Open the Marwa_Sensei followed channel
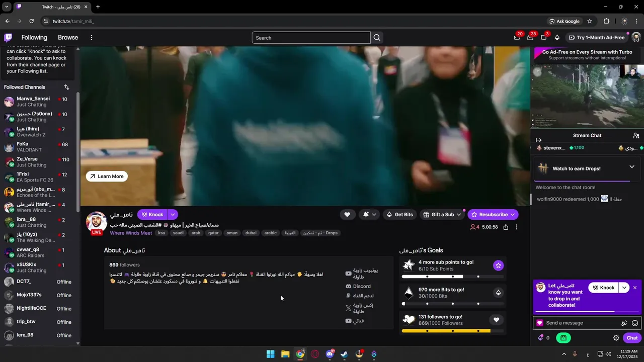The height and width of the screenshot is (362, 644). coord(38,102)
